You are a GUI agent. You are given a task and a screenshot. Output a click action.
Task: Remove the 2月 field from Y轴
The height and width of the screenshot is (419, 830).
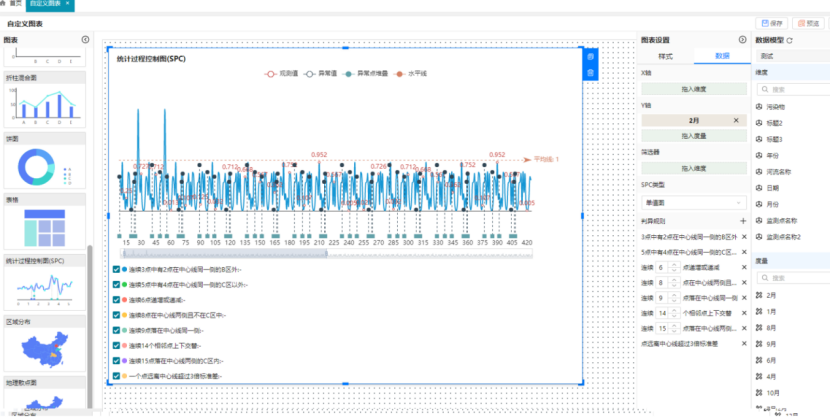736,120
